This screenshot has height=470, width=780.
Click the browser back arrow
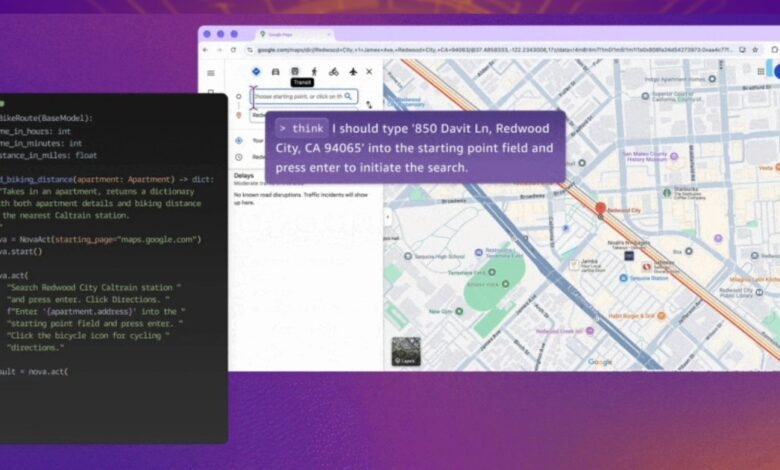pos(206,49)
